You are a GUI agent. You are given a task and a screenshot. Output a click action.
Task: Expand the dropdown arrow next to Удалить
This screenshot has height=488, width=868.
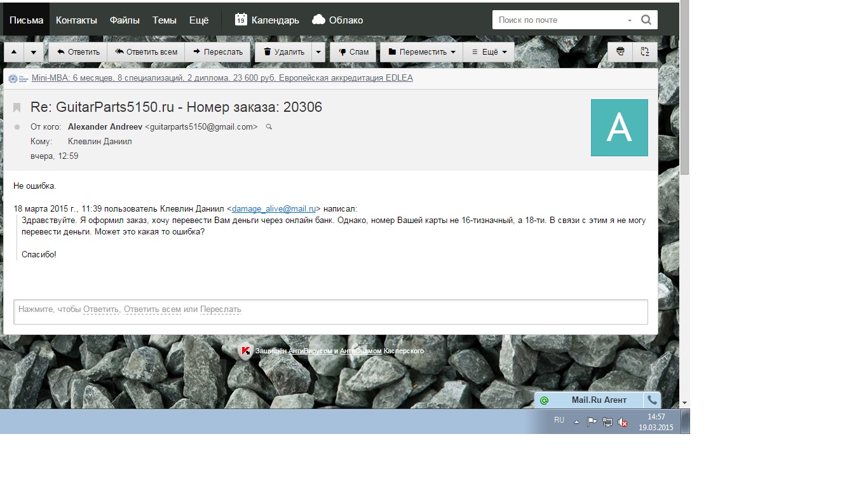coord(318,52)
